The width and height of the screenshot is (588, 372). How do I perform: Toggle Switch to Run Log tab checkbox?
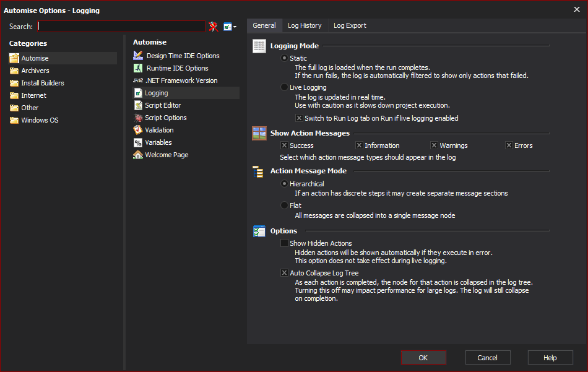click(x=299, y=118)
